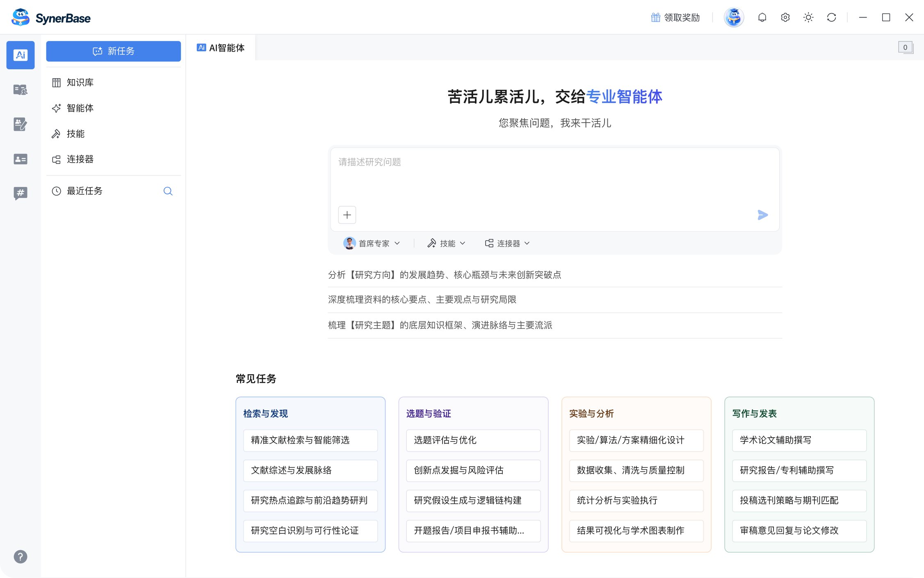Choose 创新点发掘与风险评估 task

pos(473,471)
